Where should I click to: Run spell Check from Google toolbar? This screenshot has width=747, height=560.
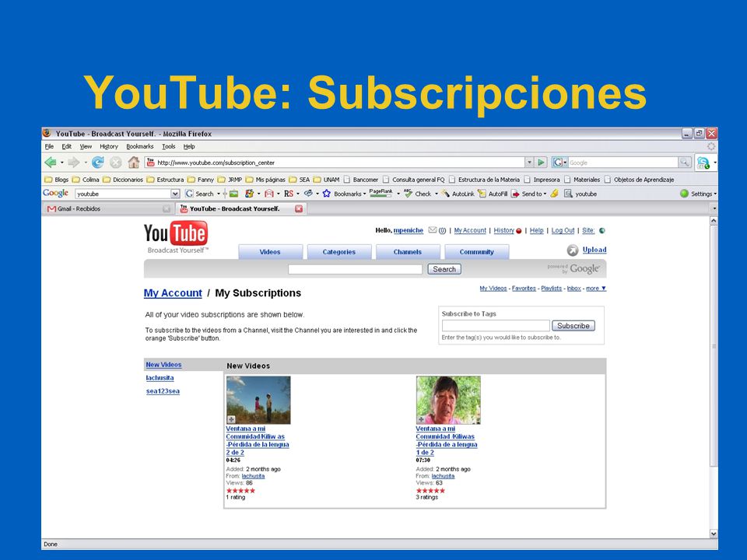(x=417, y=194)
